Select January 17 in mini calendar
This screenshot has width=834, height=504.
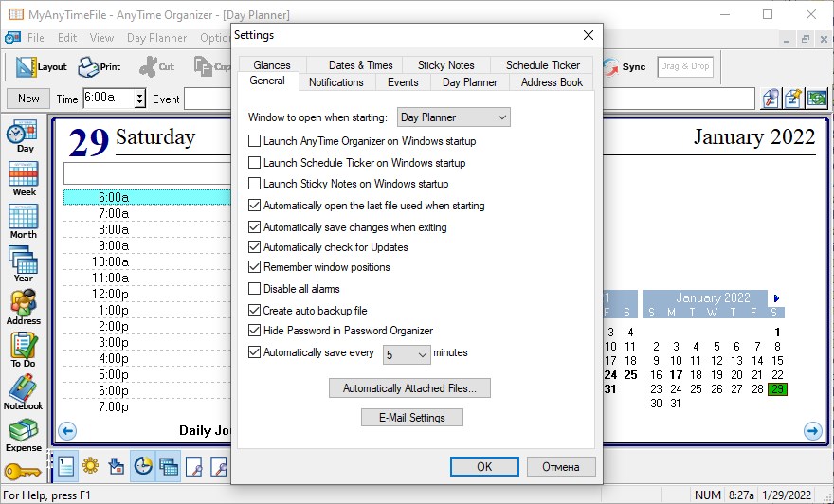coord(676,375)
